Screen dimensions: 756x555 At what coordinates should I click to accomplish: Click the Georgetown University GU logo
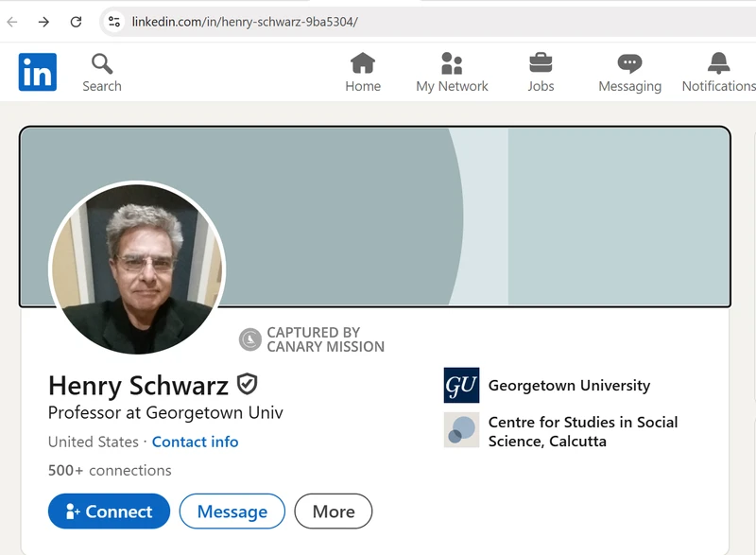[461, 385]
